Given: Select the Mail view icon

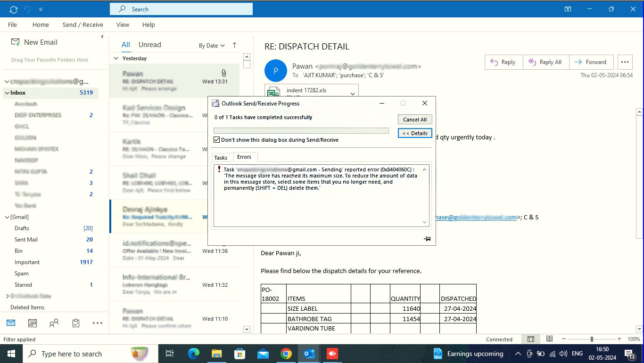Looking at the screenshot, I should point(11,323).
